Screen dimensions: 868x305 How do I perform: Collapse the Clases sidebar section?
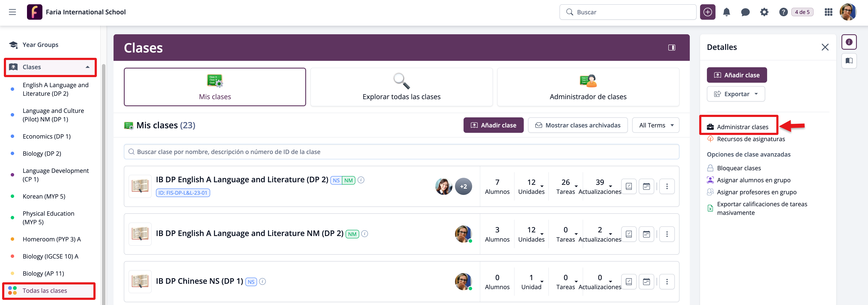(x=87, y=67)
